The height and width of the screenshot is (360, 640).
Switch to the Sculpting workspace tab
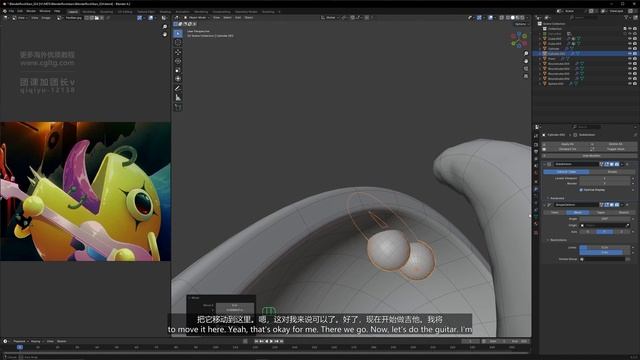pos(106,12)
